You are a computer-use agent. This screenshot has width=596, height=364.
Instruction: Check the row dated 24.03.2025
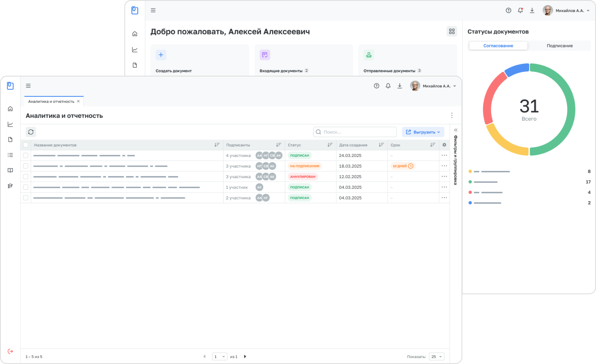pyautogui.click(x=26, y=156)
